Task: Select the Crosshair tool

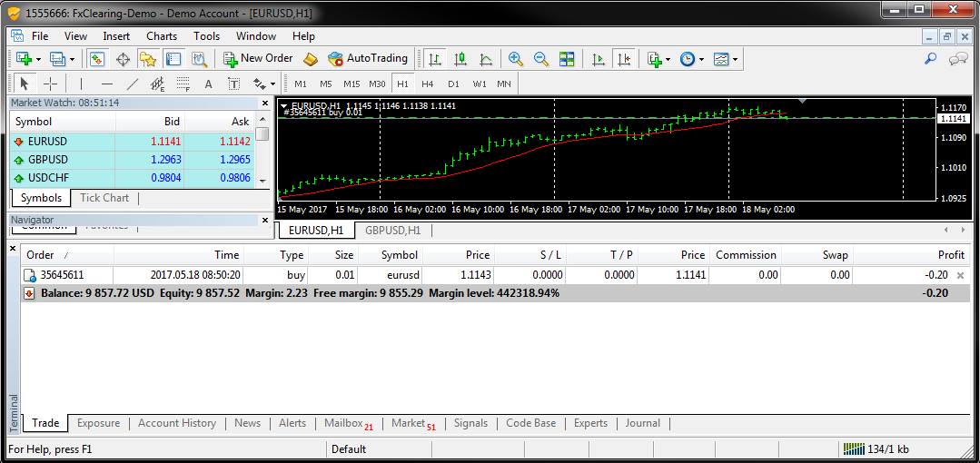Action: (x=50, y=84)
